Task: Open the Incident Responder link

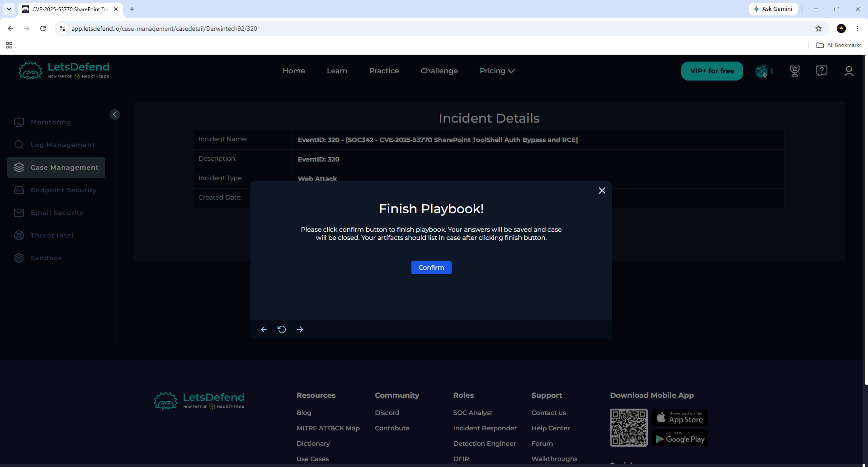Action: point(485,428)
